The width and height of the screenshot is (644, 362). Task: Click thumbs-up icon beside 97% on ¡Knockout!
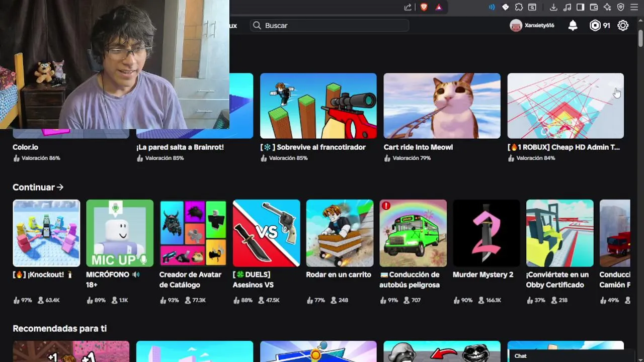coord(16,300)
